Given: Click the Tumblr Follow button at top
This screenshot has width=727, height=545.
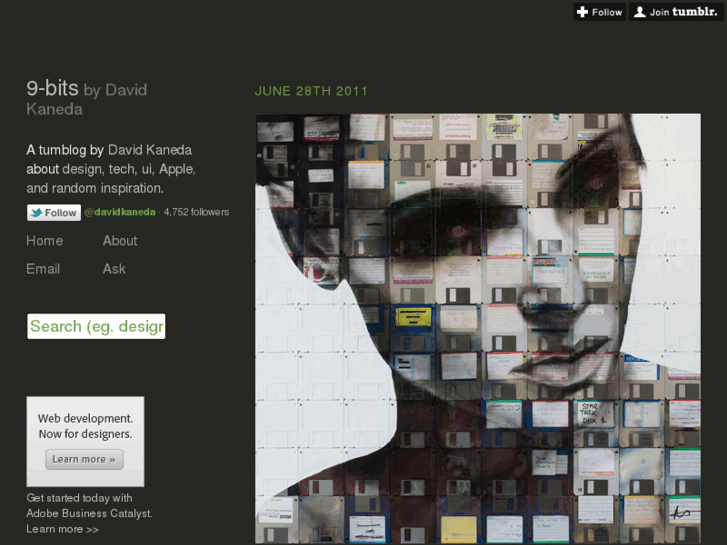Looking at the screenshot, I should click(x=599, y=12).
